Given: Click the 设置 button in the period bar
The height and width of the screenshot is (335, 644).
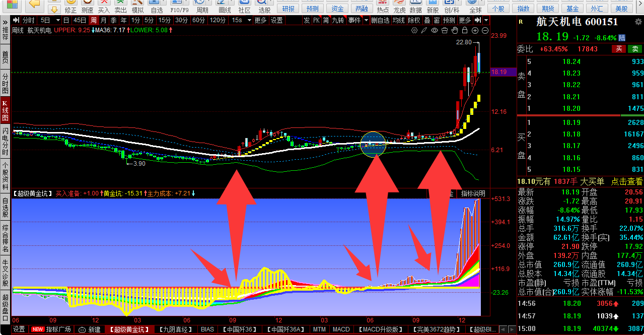Looking at the screenshot, I should click(276, 20).
